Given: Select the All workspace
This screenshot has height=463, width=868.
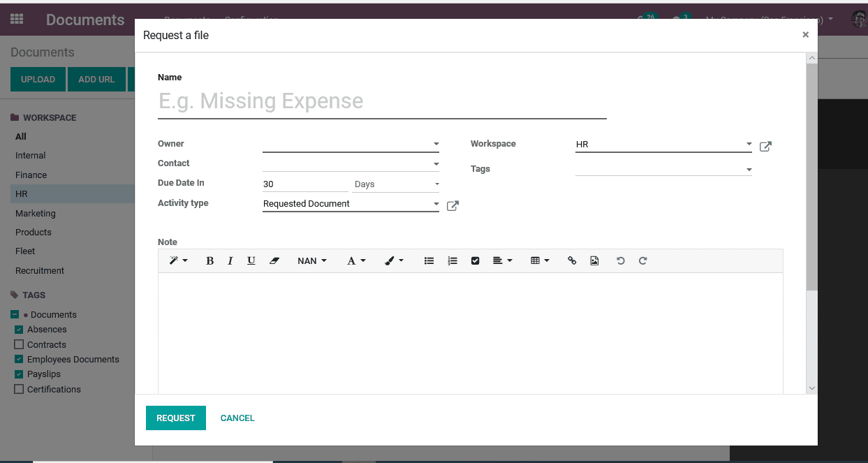Looking at the screenshot, I should click(x=21, y=136).
